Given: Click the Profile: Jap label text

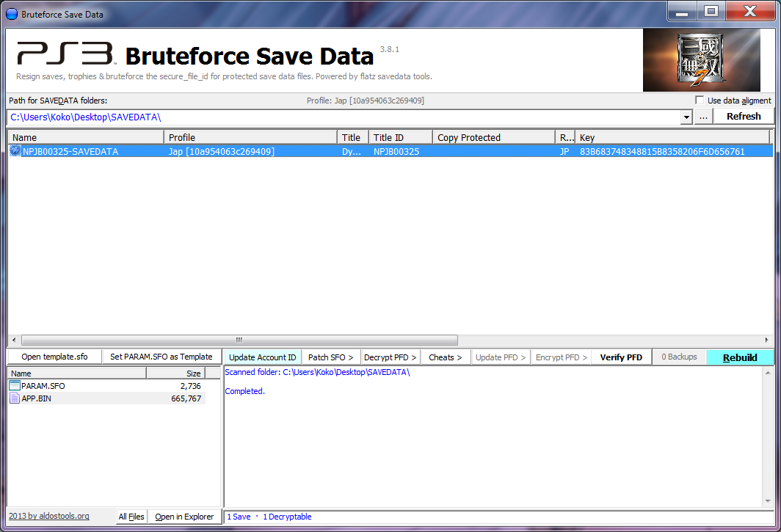Looking at the screenshot, I should (x=365, y=101).
